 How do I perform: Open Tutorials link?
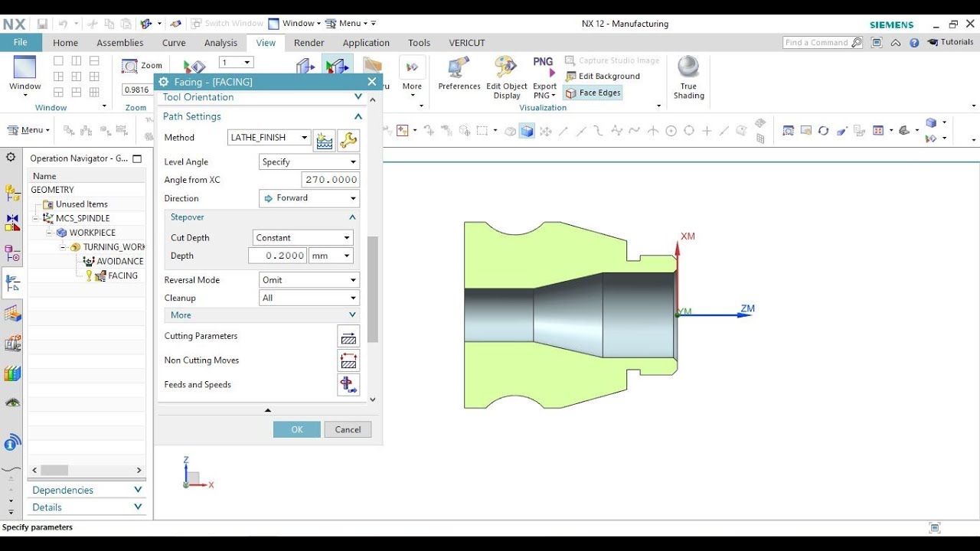pos(951,43)
